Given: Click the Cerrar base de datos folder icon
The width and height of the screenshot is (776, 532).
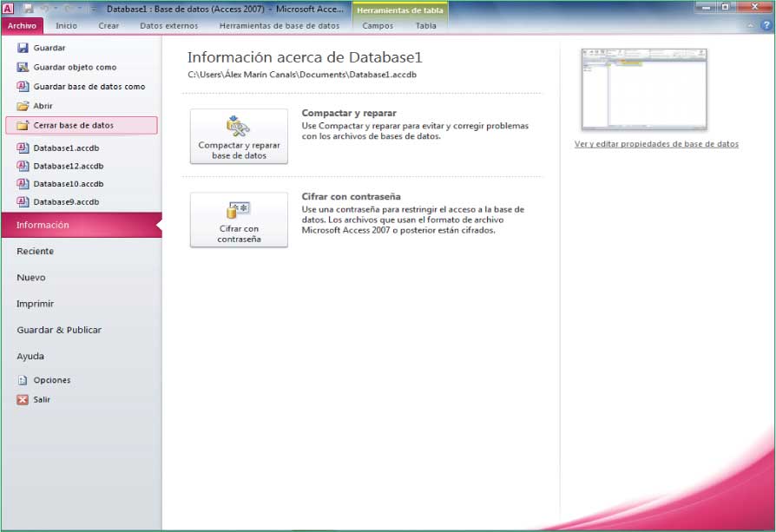Looking at the screenshot, I should coord(23,125).
